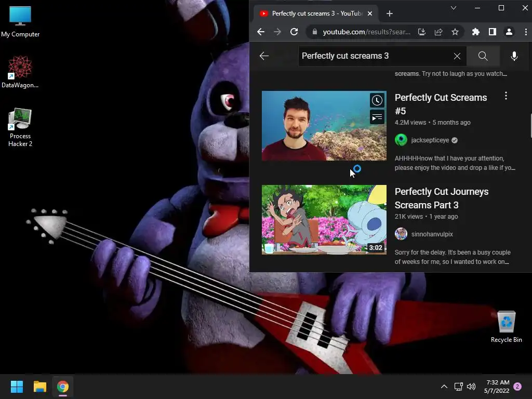Show hidden system tray icons
532x399 pixels.
tap(444, 387)
